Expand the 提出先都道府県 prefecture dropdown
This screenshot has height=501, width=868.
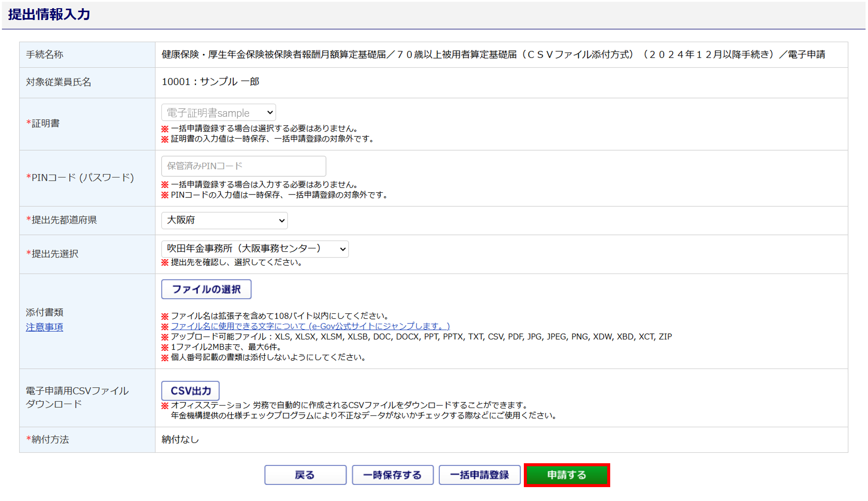pos(224,221)
